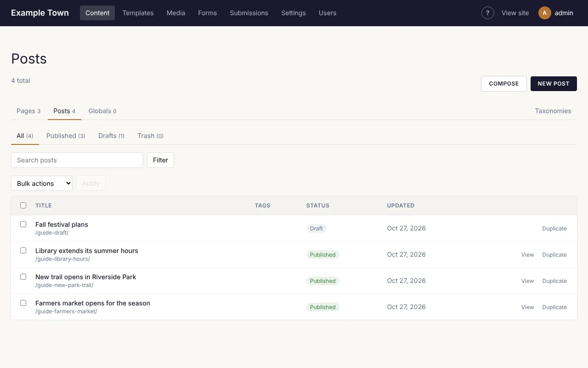Switch to the Pages tab
The width and height of the screenshot is (588, 368).
click(x=28, y=111)
